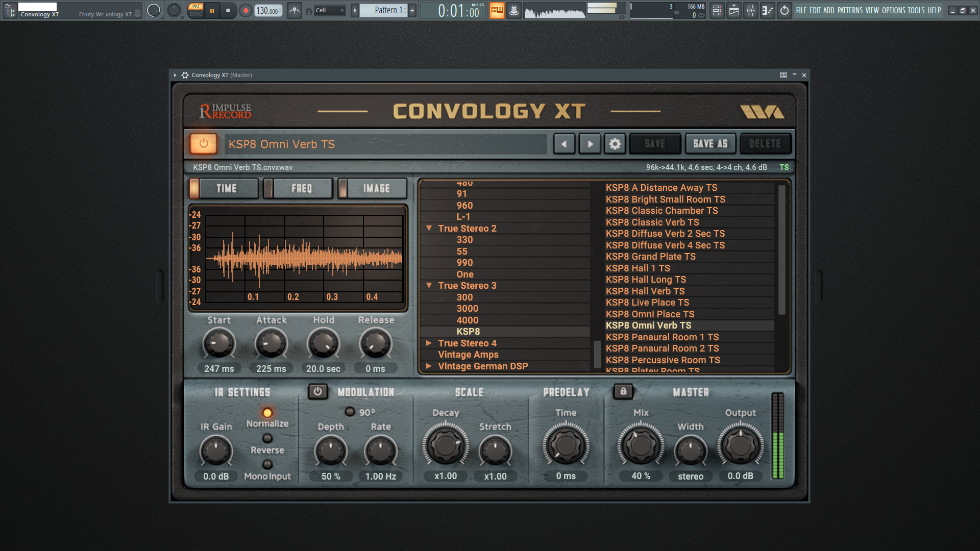Click the Decay scale knob
980x551 pixels.
pyautogui.click(x=446, y=445)
